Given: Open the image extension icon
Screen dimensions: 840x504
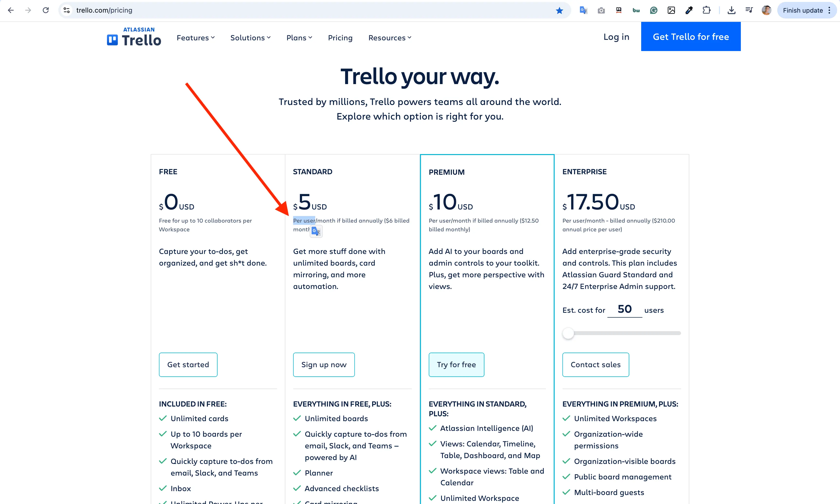Looking at the screenshot, I should 671,10.
